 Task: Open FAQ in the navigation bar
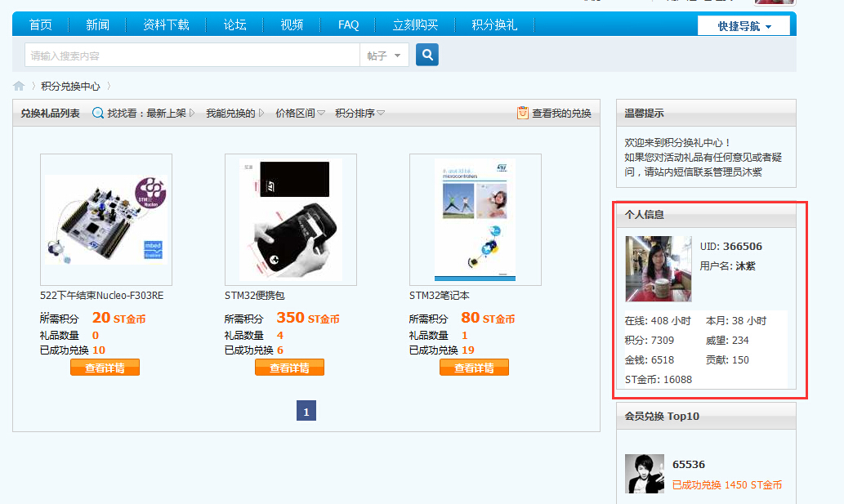(348, 25)
